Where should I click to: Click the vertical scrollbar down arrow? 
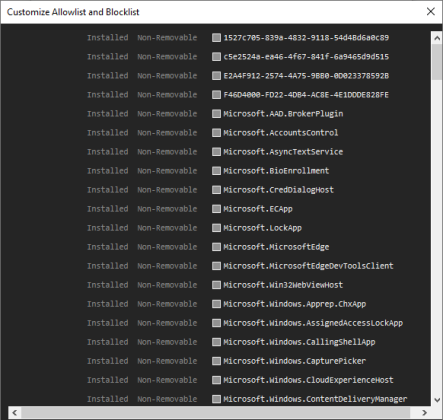point(437,400)
